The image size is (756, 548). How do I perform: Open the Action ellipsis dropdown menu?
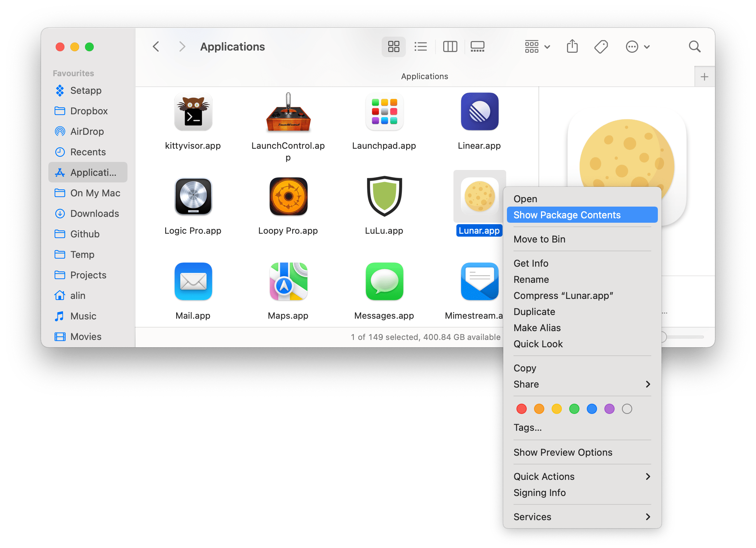tap(638, 47)
